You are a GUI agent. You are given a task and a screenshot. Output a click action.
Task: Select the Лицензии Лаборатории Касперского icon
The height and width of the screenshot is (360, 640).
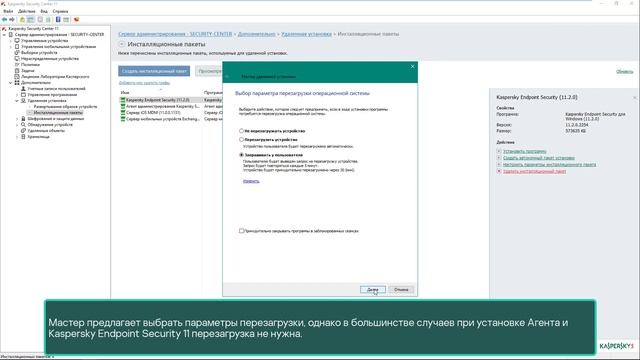point(17,76)
